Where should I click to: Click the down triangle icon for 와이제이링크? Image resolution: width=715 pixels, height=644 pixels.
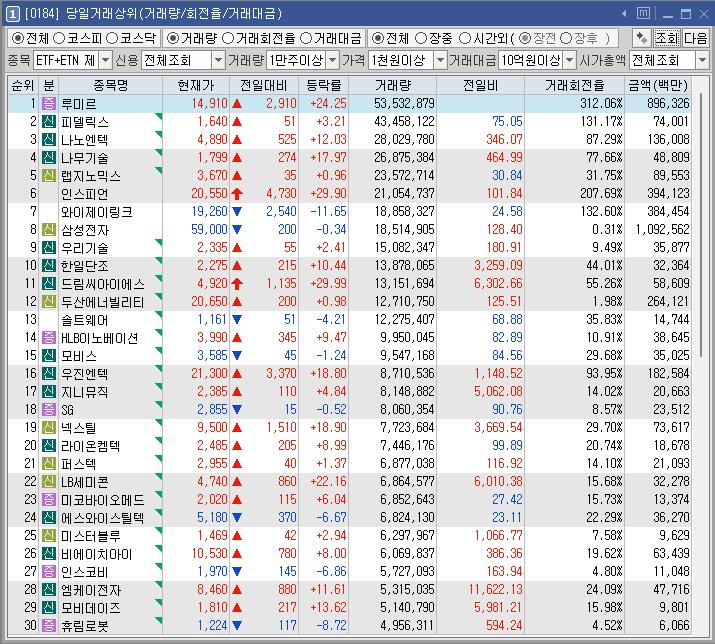pos(237,212)
